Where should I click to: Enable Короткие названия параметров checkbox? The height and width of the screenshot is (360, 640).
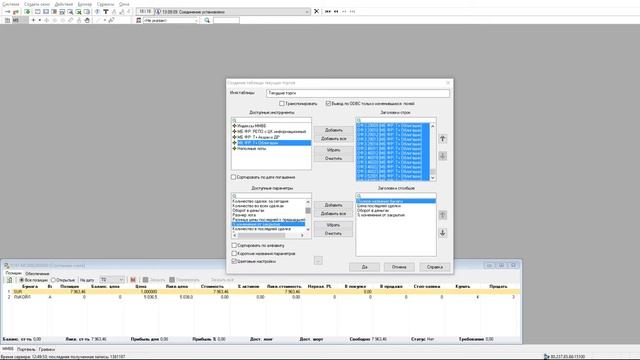coord(234,253)
